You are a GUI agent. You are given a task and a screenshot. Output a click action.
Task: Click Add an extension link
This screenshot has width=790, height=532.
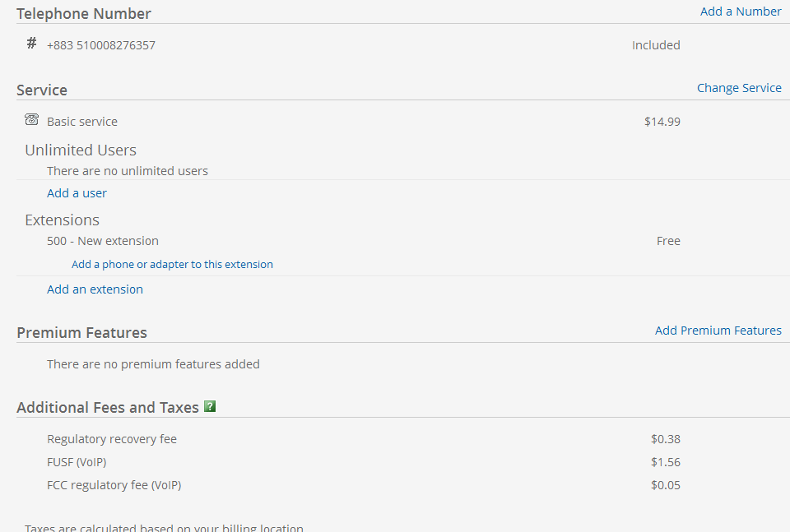95,289
